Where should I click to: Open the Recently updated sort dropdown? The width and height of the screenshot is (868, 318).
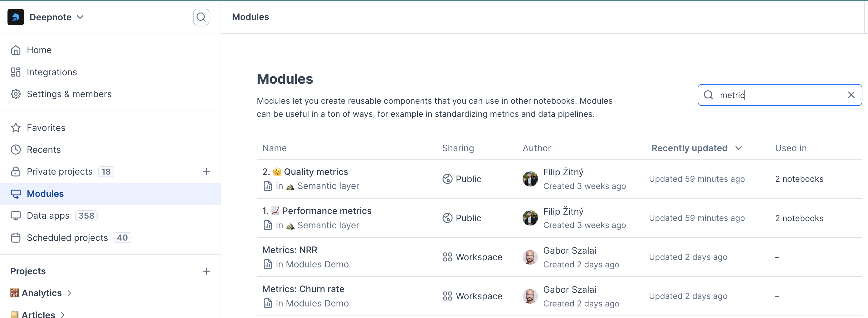pyautogui.click(x=696, y=148)
